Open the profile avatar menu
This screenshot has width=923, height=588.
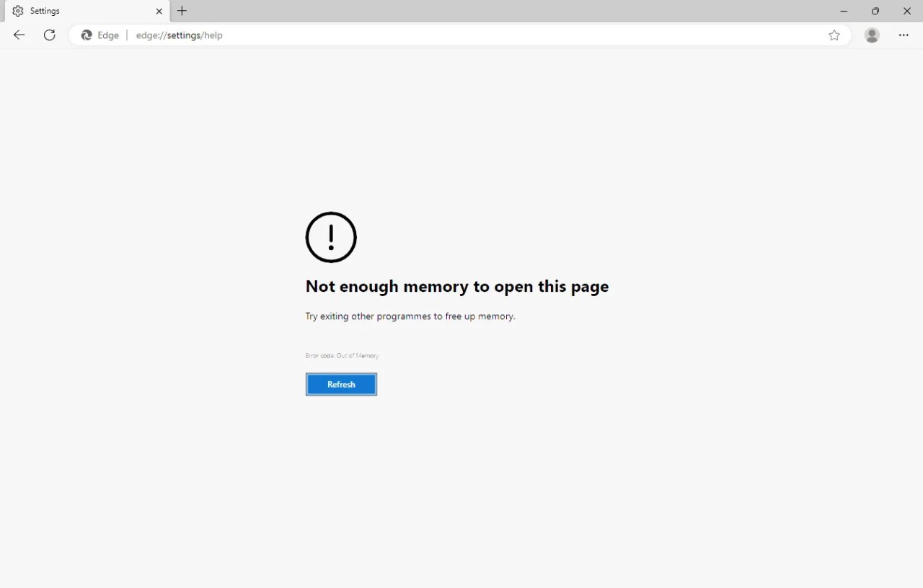click(x=872, y=35)
